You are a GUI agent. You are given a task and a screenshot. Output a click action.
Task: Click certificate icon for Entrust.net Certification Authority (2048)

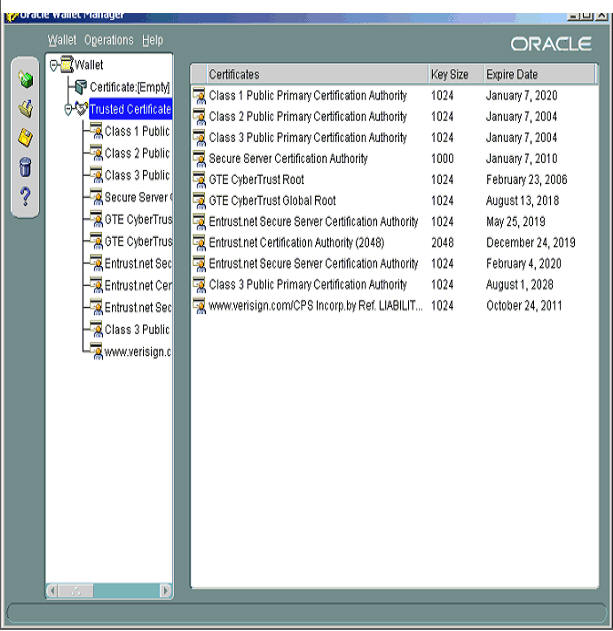[x=199, y=243]
